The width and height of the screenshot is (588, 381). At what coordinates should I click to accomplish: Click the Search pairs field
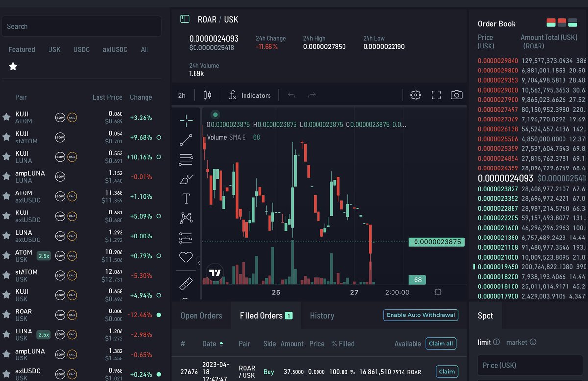[x=81, y=26]
